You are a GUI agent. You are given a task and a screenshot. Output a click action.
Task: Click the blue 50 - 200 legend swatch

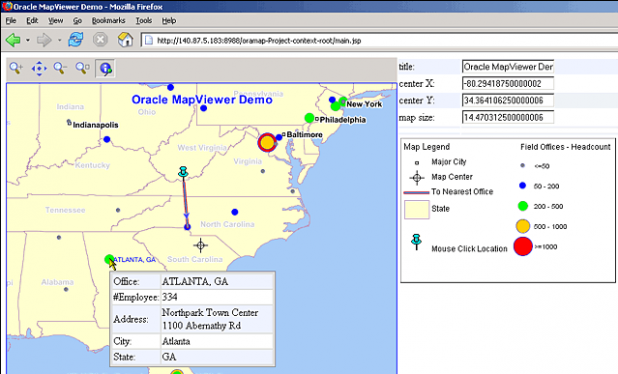coord(523,186)
